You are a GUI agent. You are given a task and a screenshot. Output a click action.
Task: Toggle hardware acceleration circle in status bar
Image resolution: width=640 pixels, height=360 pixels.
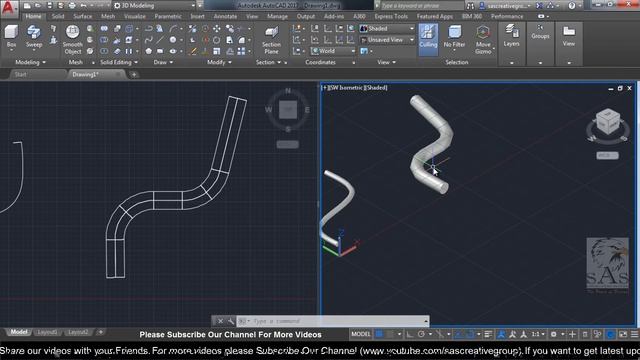610,334
